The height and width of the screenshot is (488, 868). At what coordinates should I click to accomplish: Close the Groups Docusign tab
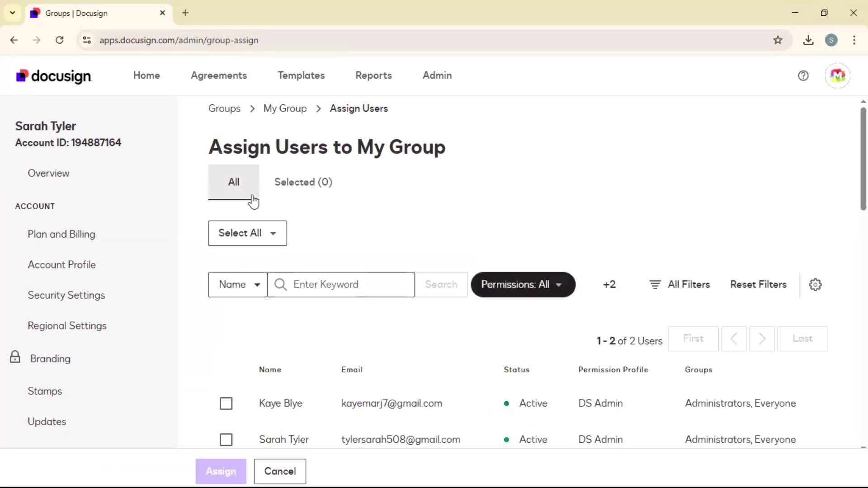pos(162,13)
